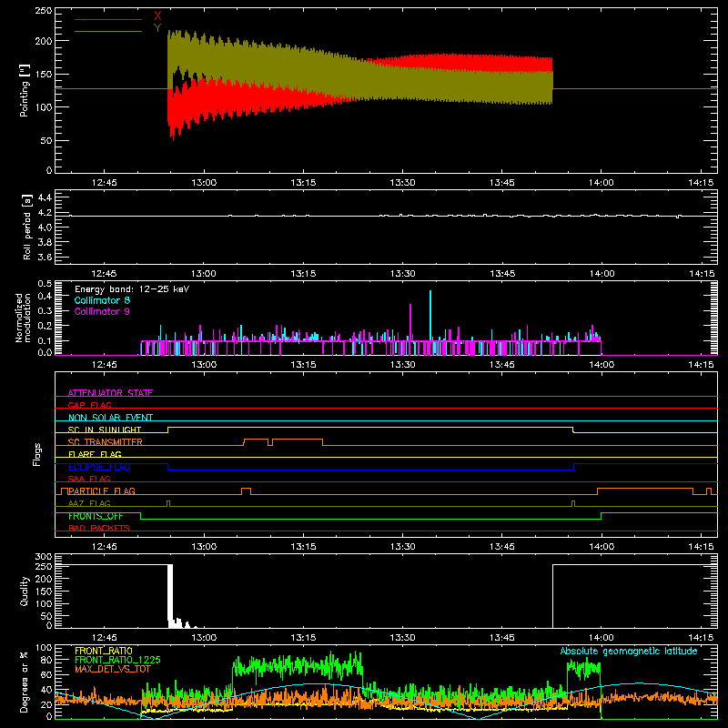Viewport: 728px width, 728px height.
Task: Click the GAP_FLAG label
Action: point(89,405)
